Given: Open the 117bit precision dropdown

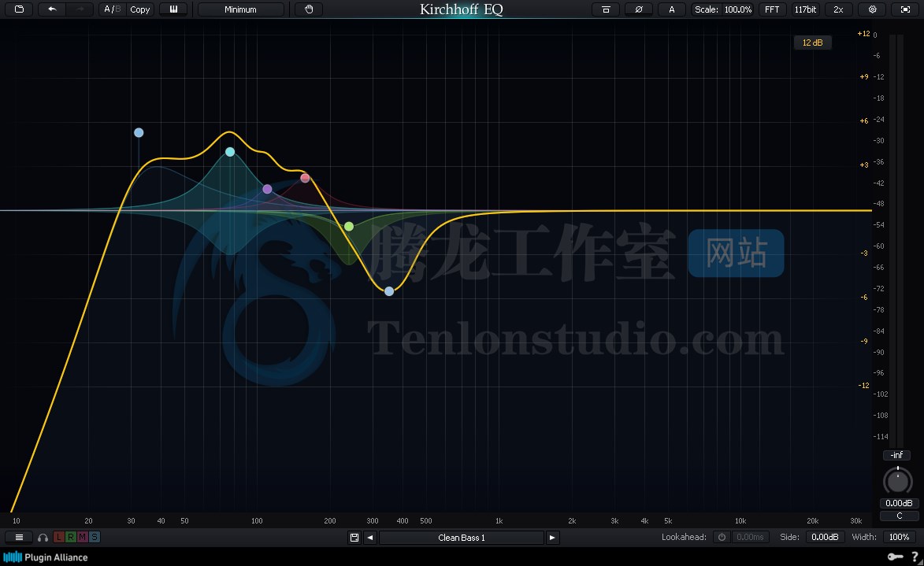Looking at the screenshot, I should [806, 9].
